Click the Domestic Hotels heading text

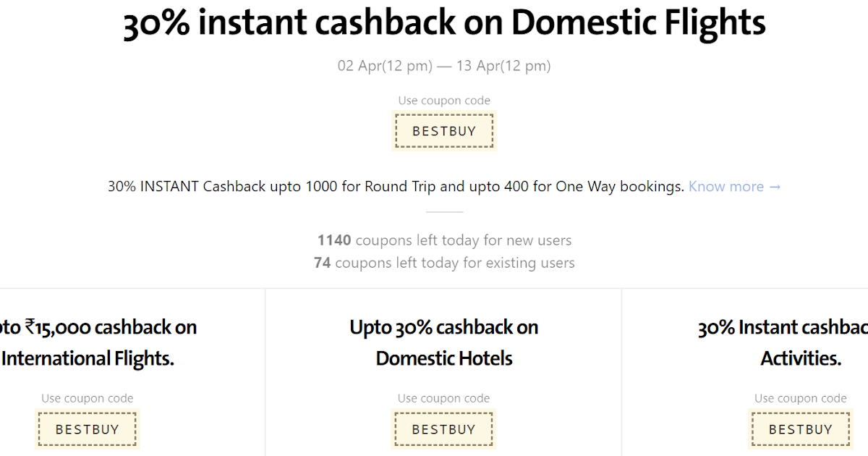444,358
